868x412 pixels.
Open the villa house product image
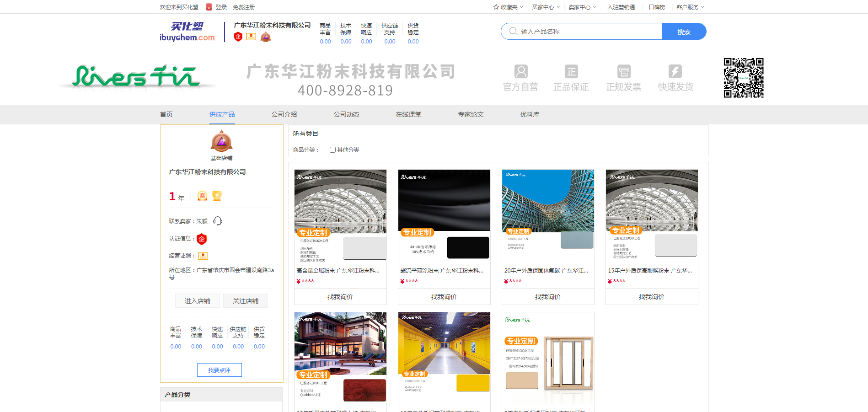[x=340, y=358]
